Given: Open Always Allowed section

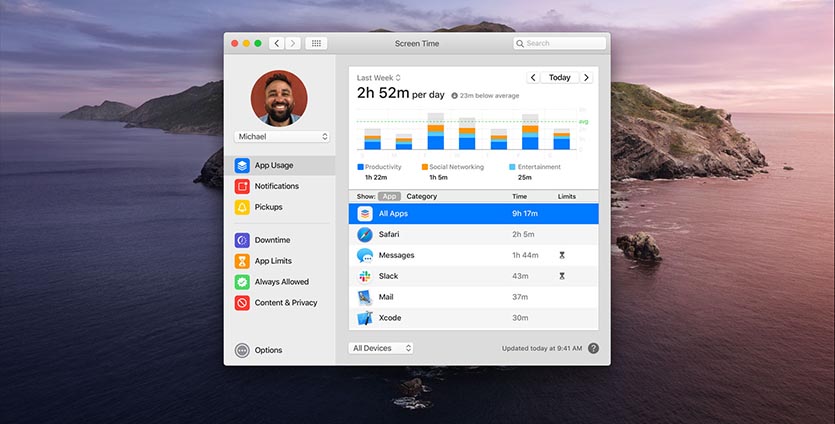Looking at the screenshot, I should point(280,282).
